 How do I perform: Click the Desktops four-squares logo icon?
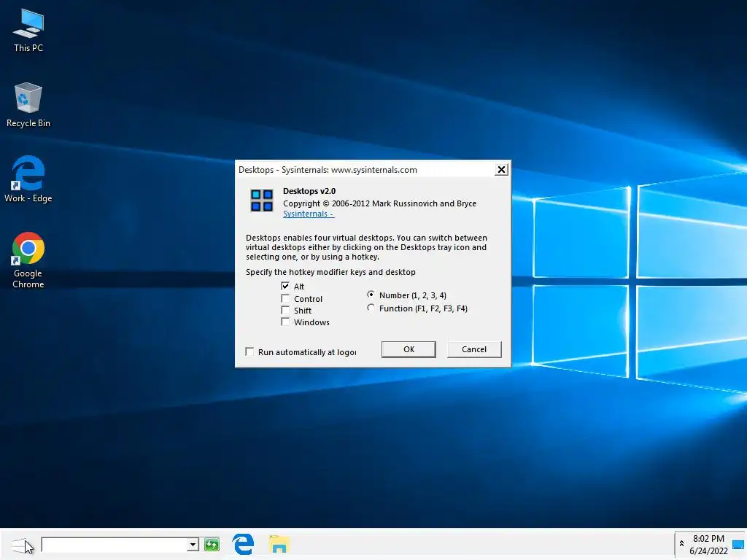(262, 200)
